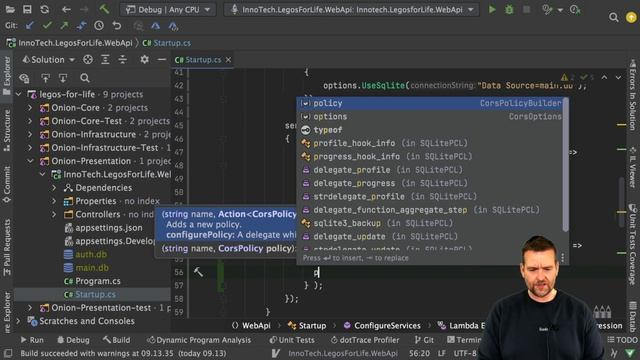Collapse all nodes in explorer toolbar

[x=122, y=60]
